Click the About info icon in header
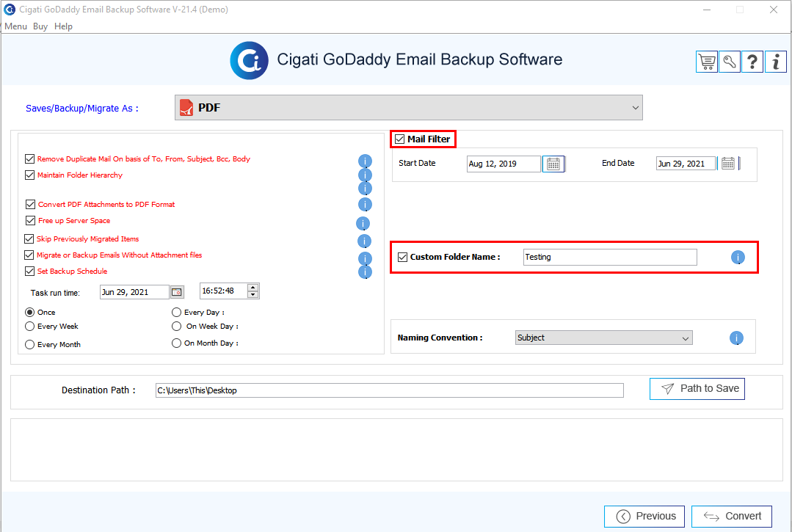Viewport: 792px width, 532px height. pyautogui.click(x=776, y=62)
